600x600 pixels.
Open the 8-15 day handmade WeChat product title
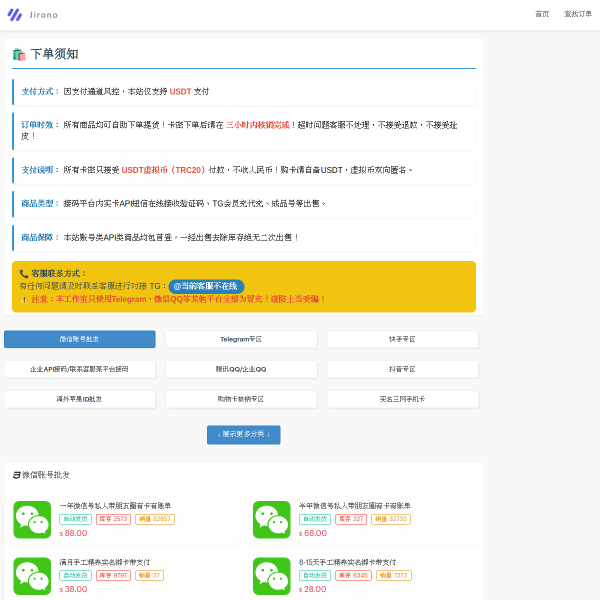[x=347, y=562]
